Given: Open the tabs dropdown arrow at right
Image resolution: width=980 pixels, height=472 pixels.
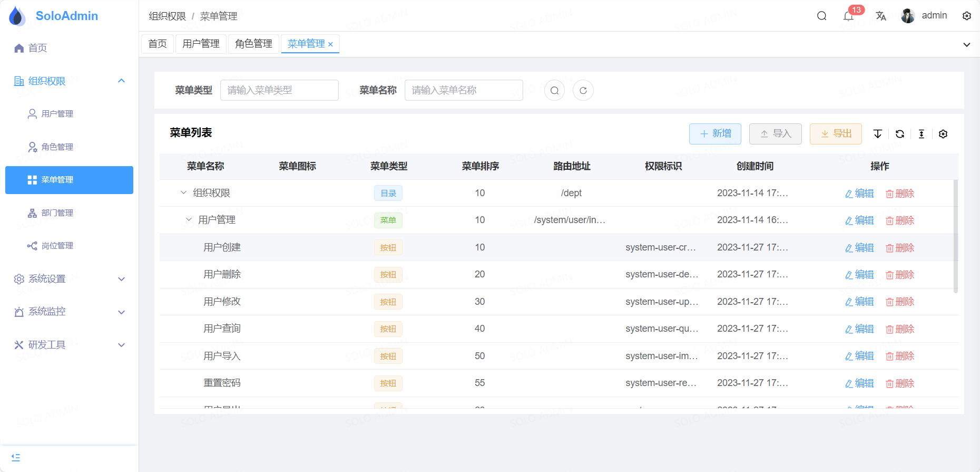Looking at the screenshot, I should (966, 45).
